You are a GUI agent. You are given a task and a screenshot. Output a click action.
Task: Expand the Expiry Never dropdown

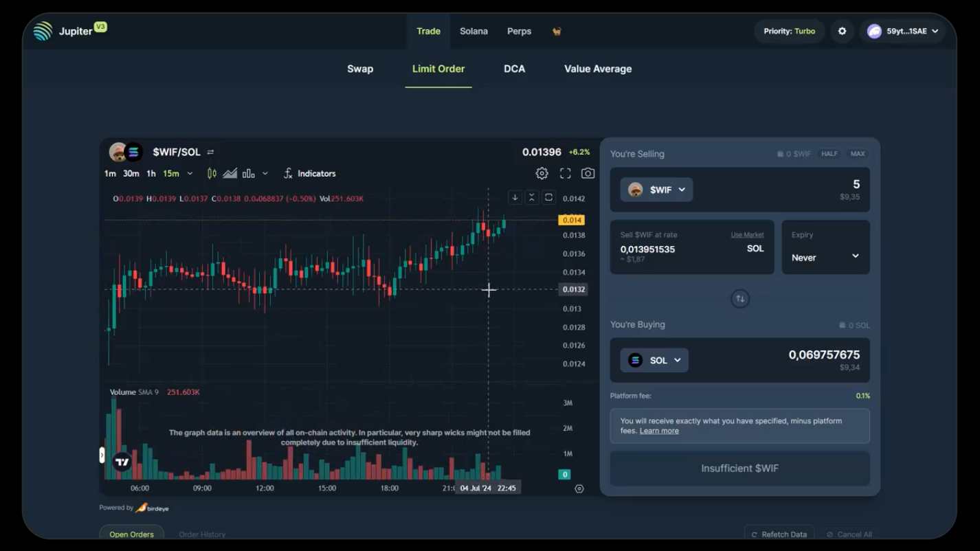pos(825,257)
